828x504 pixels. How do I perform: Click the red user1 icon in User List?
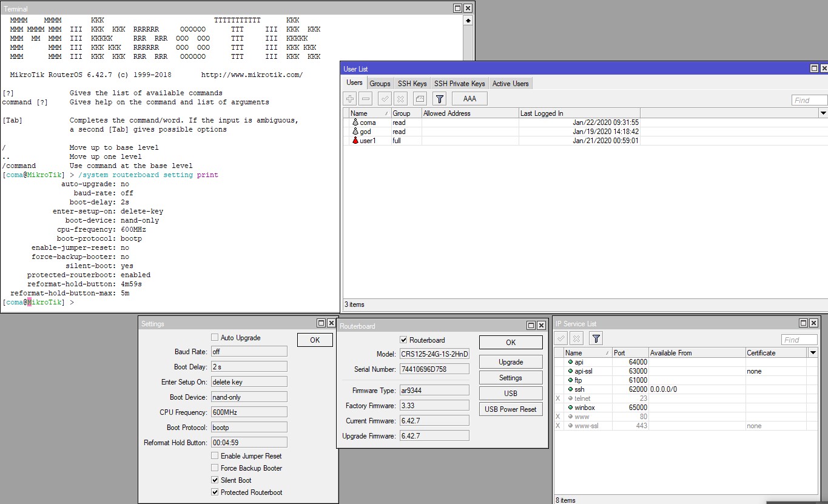coord(355,141)
